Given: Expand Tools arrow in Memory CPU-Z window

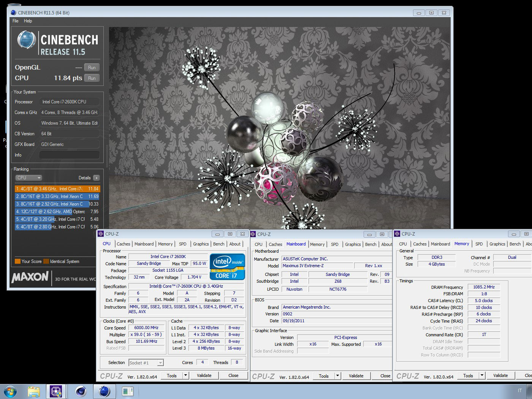Looking at the screenshot, I should point(482,376).
